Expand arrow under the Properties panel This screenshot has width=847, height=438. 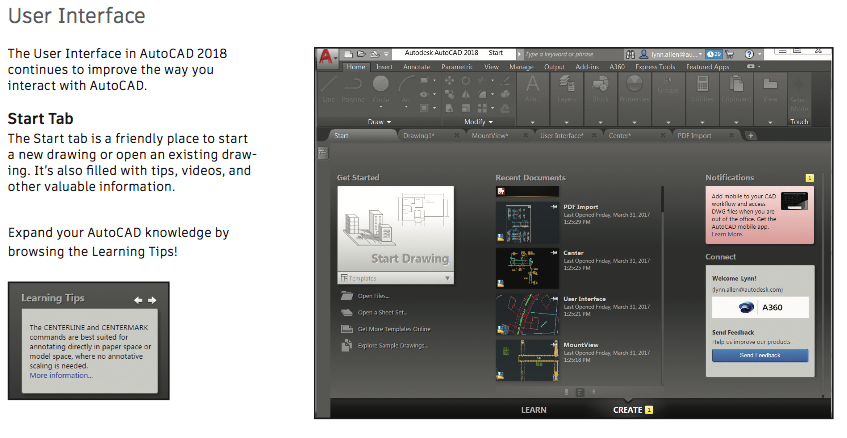tap(634, 122)
